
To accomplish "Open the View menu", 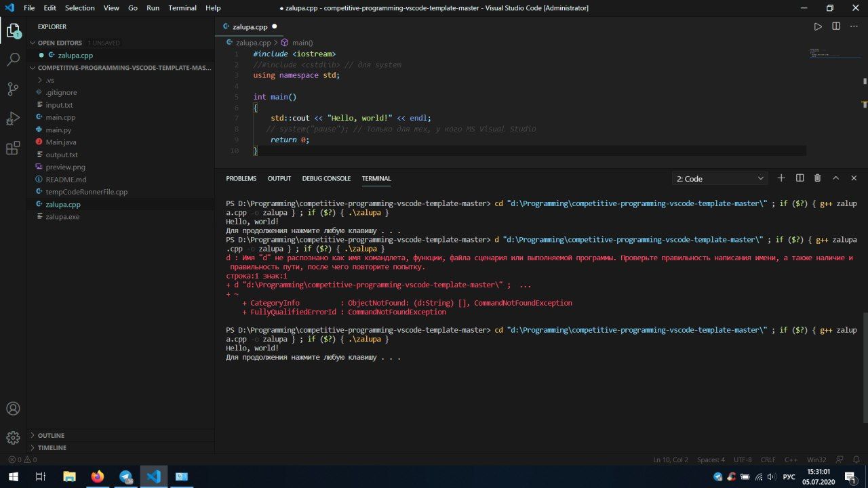I will (112, 8).
